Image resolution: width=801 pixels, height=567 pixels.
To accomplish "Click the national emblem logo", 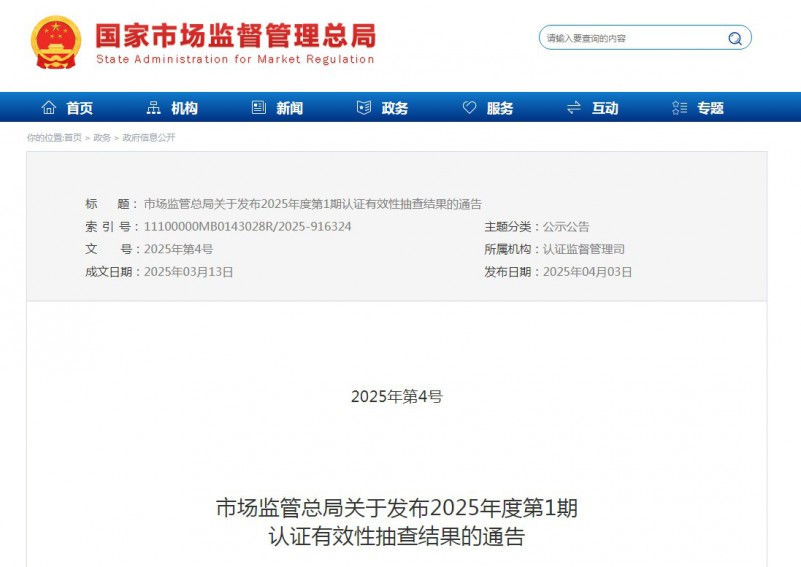I will click(x=56, y=42).
